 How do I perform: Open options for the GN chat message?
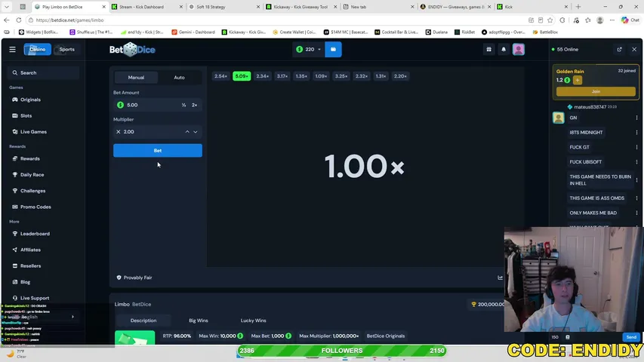coord(636,118)
